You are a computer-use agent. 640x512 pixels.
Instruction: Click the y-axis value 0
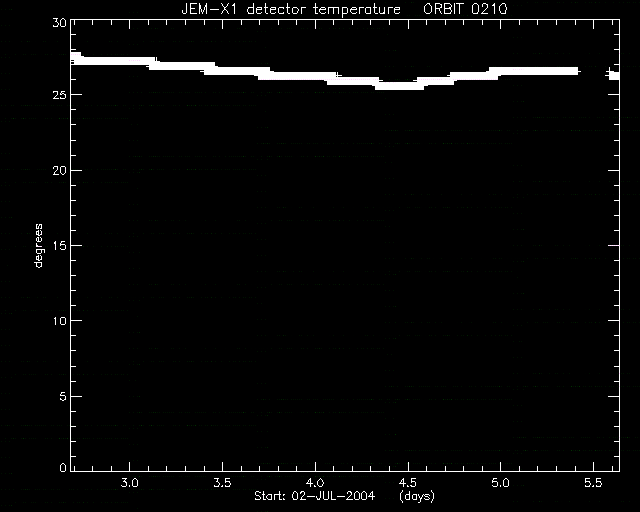point(63,467)
